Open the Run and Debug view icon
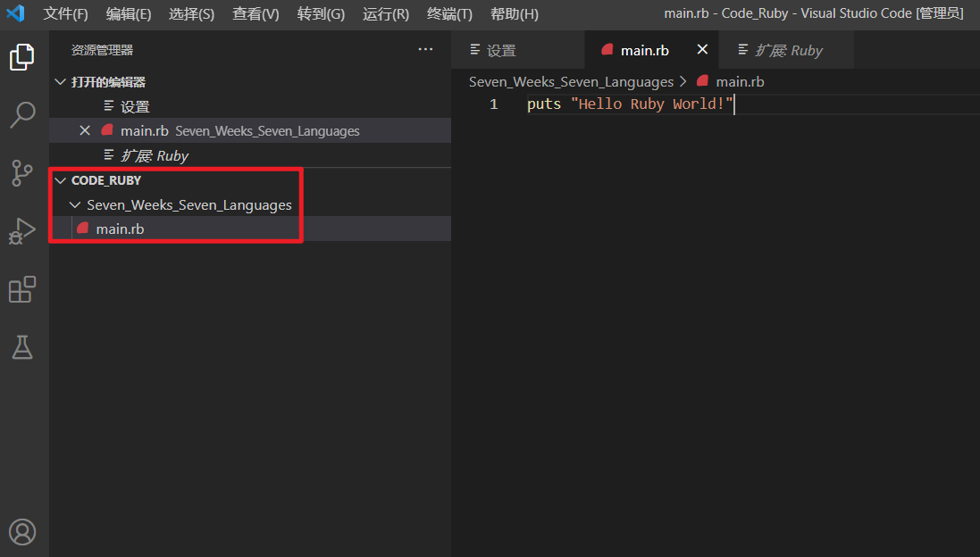 tap(22, 231)
